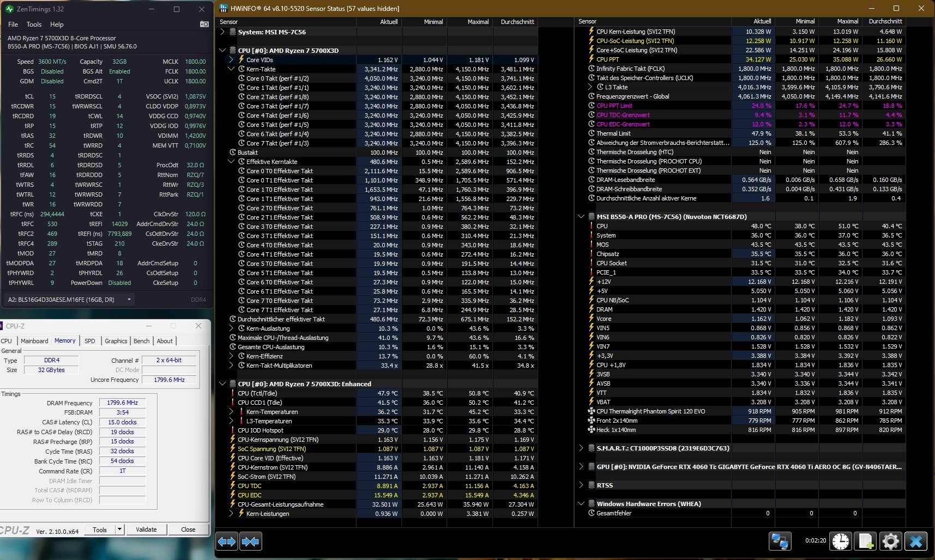The height and width of the screenshot is (560, 935).
Task: Take a screenshot with ZenTimings camera icon
Action: [204, 24]
